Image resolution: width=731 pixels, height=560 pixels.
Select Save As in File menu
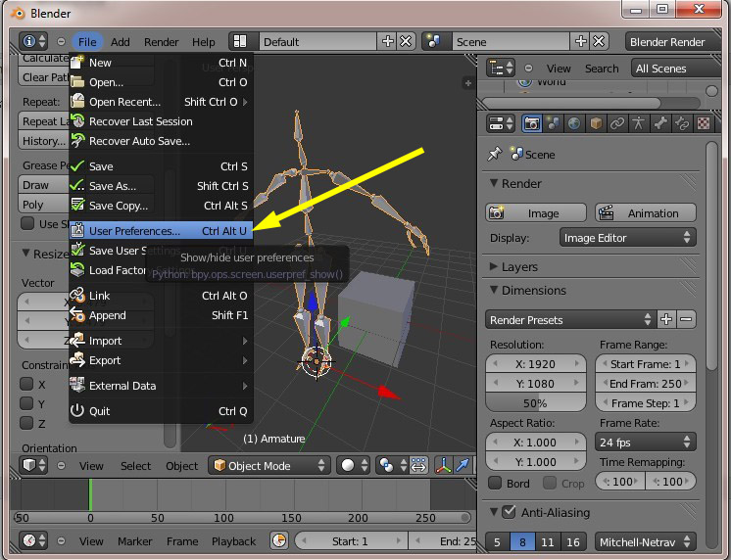point(161,186)
